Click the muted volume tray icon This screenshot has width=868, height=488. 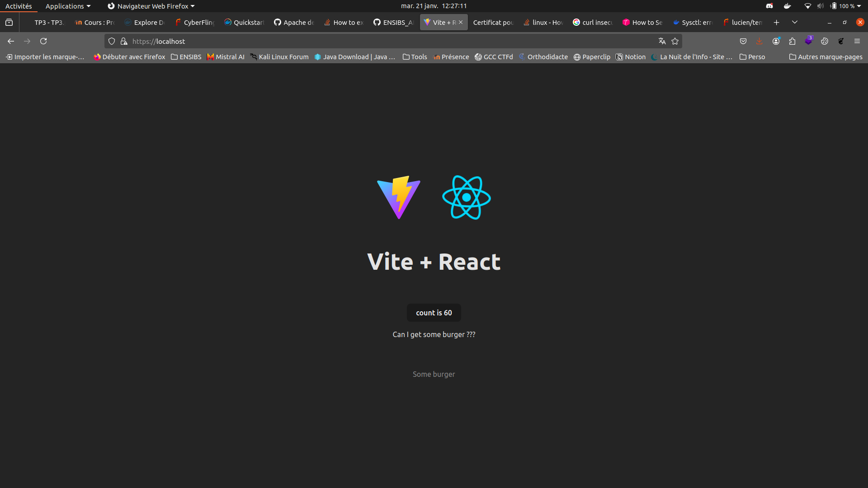point(820,6)
